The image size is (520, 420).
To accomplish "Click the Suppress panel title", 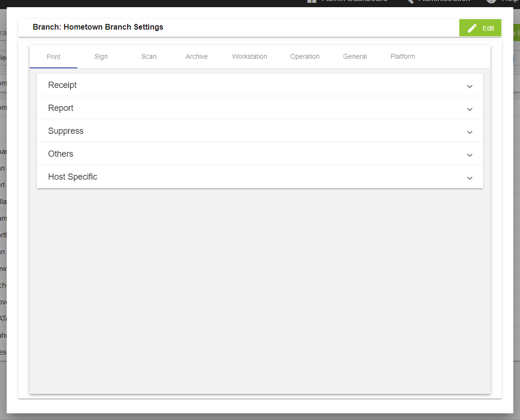I will click(65, 131).
